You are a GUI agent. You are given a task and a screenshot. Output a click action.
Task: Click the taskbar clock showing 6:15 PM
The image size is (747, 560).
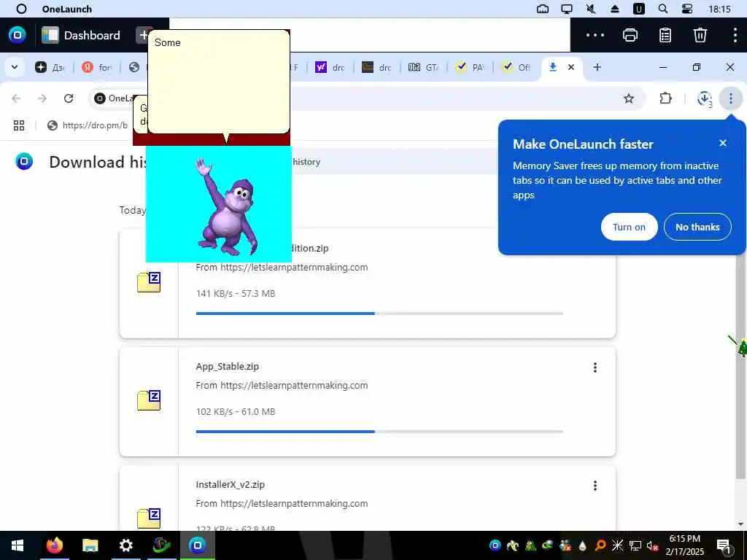coord(684,545)
